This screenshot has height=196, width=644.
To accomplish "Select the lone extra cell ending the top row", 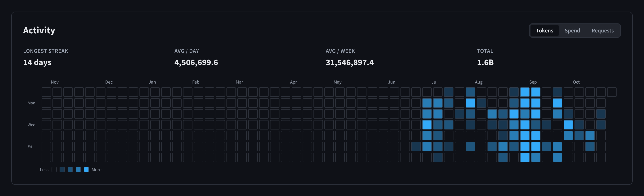I will coord(612,92).
